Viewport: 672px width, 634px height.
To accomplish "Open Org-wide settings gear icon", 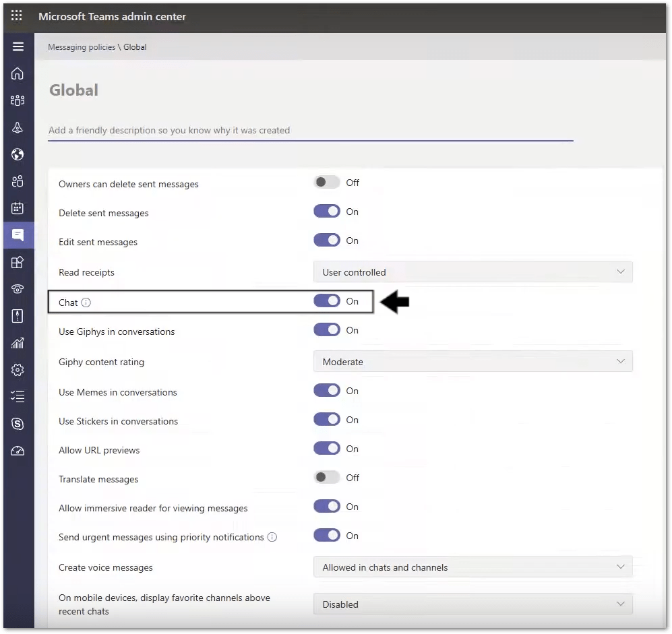I will click(x=18, y=370).
